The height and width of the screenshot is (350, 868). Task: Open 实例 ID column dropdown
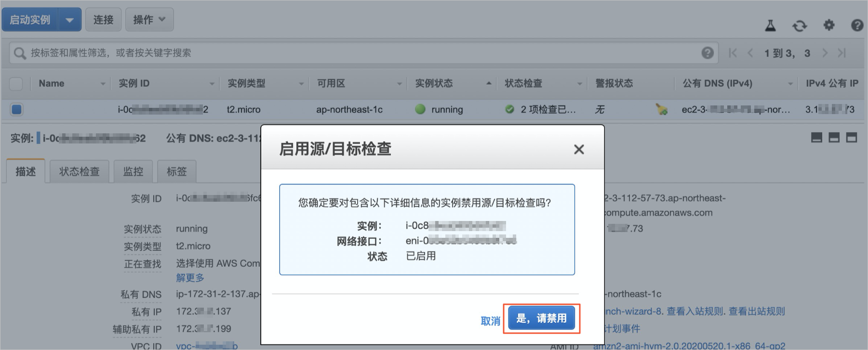212,84
